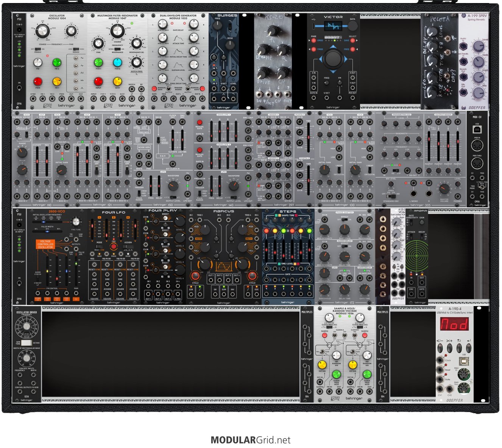Click the RESO knob on the Surges module
The height and width of the screenshot is (448, 502).
click(x=230, y=45)
